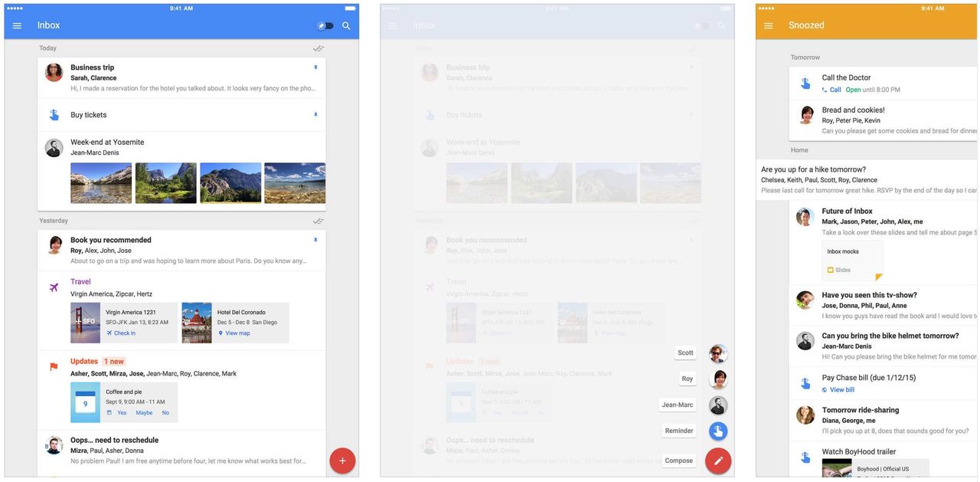Screen dimensions: 980x482
Task: Toggle the pinned-only switch in the header
Action: click(325, 25)
